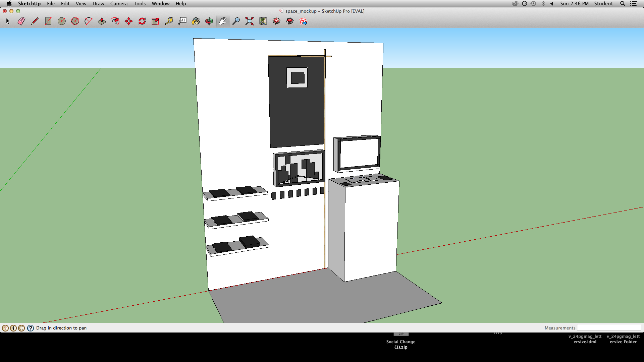
Task: Open the Tools menu
Action: pos(140,4)
